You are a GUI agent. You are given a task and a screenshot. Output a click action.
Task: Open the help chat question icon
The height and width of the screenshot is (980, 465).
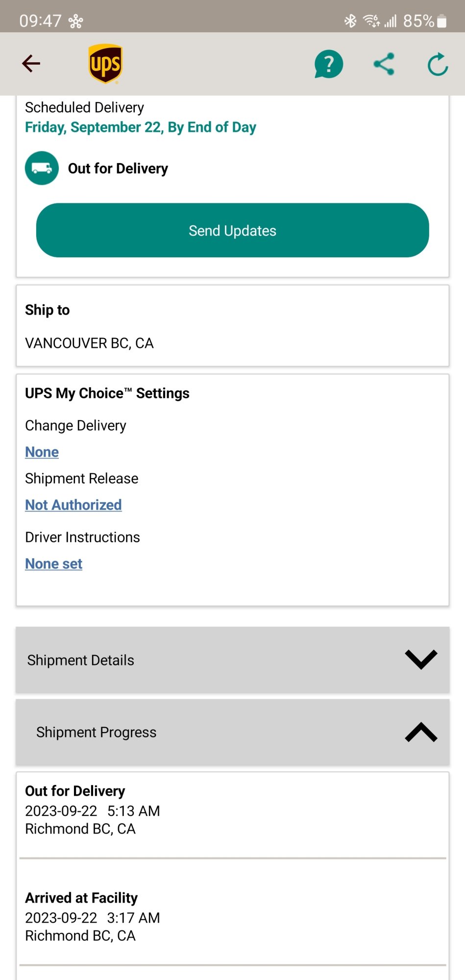329,64
